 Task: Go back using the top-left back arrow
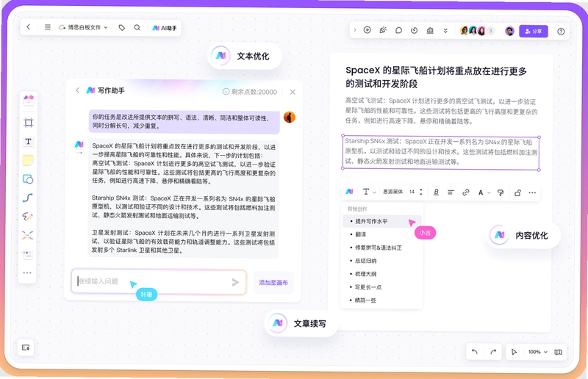coord(29,27)
